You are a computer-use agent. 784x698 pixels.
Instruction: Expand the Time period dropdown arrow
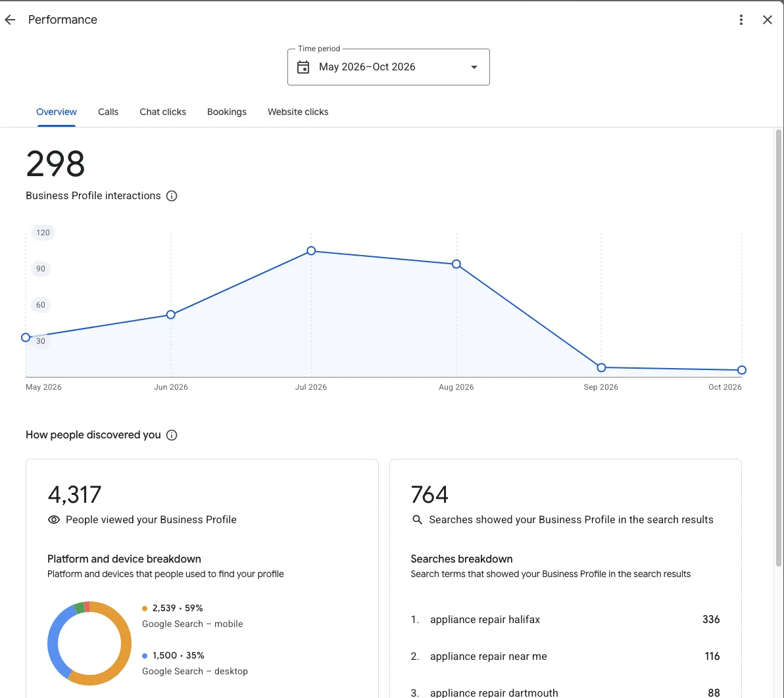[474, 67]
